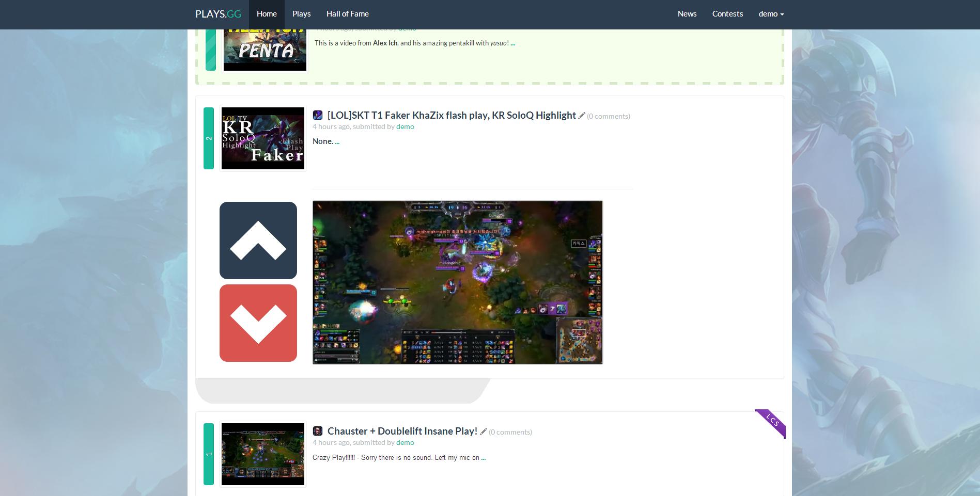The height and width of the screenshot is (496, 980).
Task: View comments on the Faker KhaZix play
Action: click(x=609, y=116)
